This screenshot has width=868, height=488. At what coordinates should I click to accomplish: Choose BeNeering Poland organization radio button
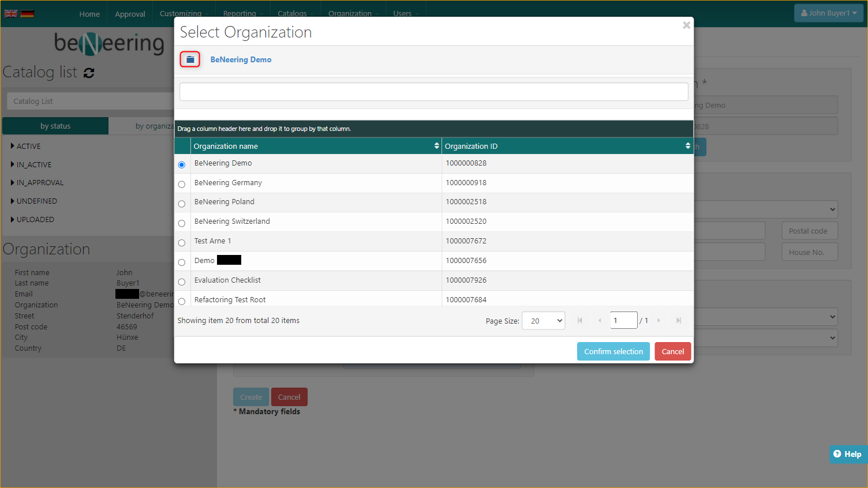point(182,204)
